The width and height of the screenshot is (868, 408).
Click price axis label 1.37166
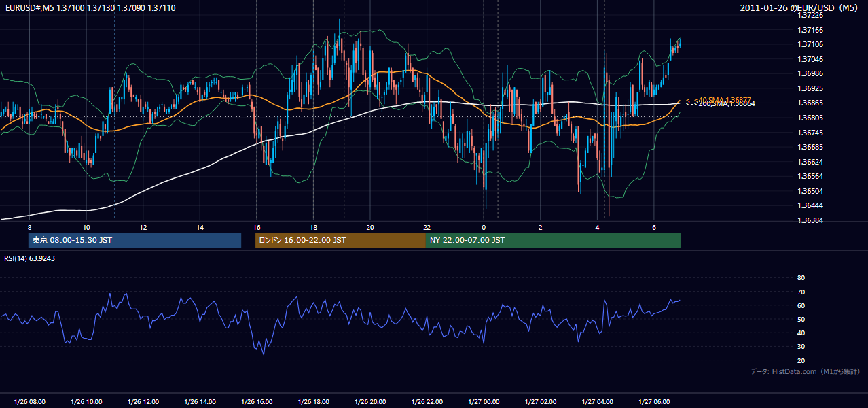tap(810, 30)
